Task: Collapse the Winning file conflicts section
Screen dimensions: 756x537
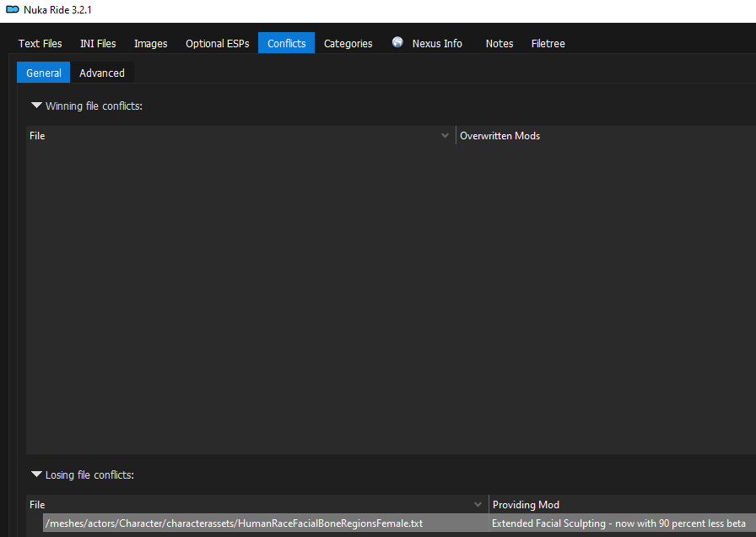Action: pos(36,106)
